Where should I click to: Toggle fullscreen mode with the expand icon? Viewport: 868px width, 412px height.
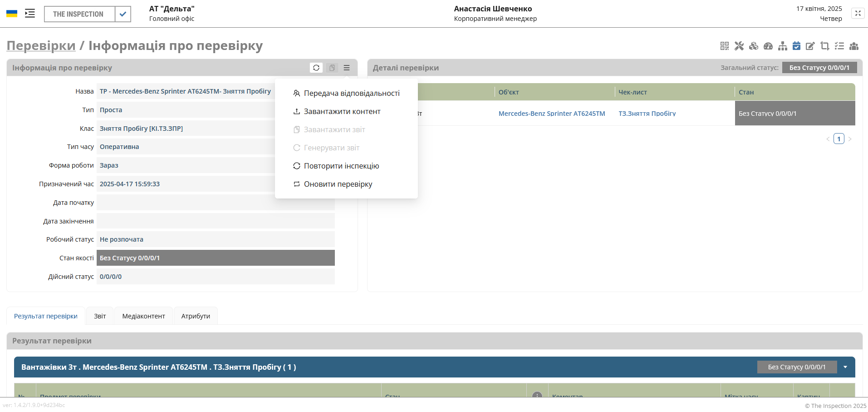(858, 14)
